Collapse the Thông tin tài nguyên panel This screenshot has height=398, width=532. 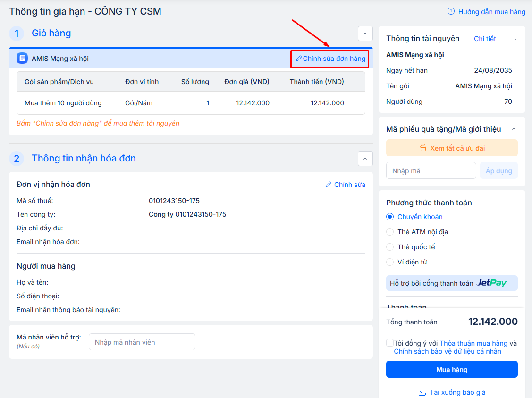click(x=514, y=39)
